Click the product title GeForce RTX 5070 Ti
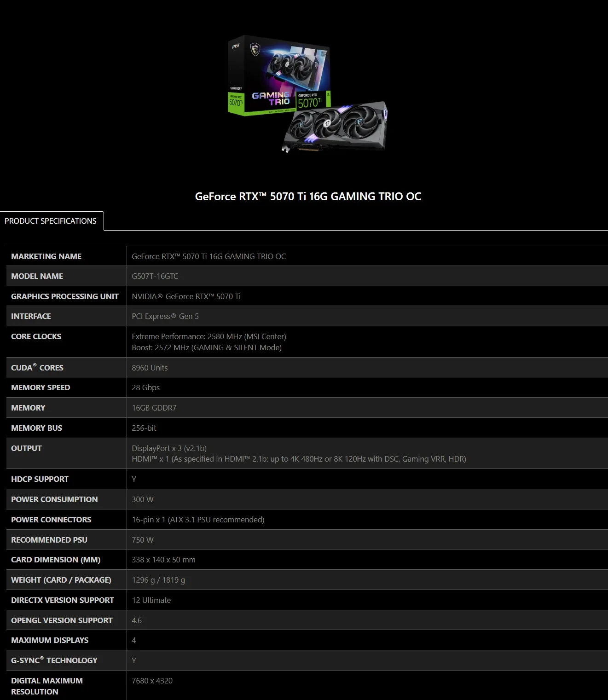 click(x=308, y=197)
